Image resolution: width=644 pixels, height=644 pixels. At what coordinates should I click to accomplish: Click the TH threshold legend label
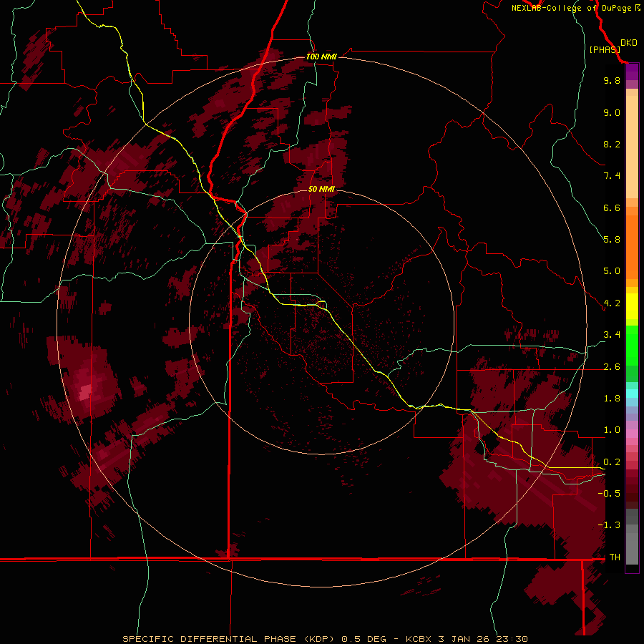(615, 557)
